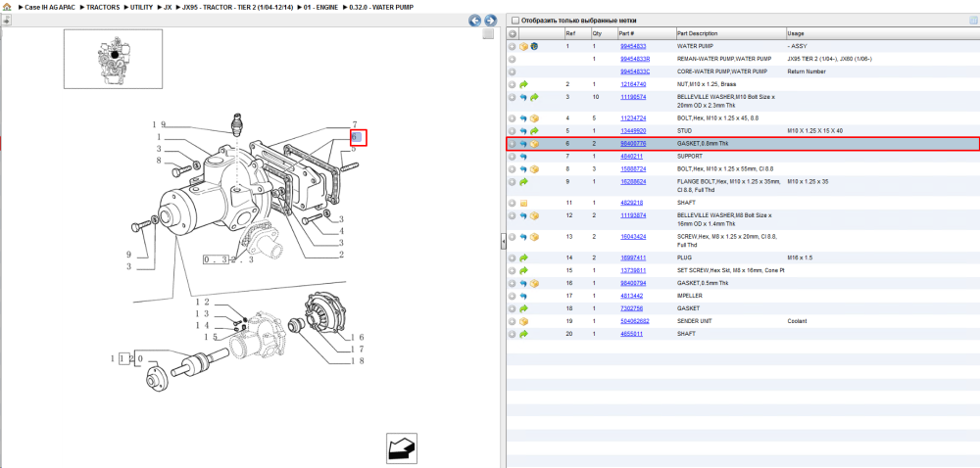Expand the WATER PUMP row plus icon
This screenshot has width=980, height=468.
512,46
